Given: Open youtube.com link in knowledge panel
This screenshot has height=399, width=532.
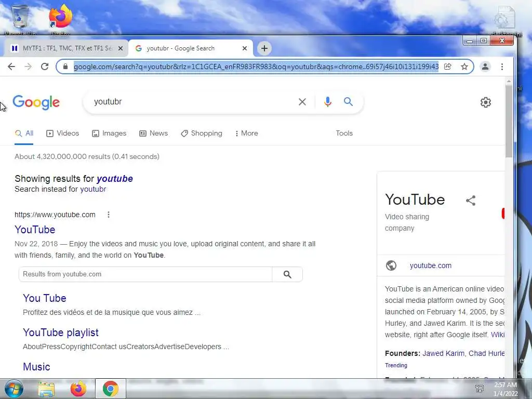Looking at the screenshot, I should pyautogui.click(x=431, y=265).
